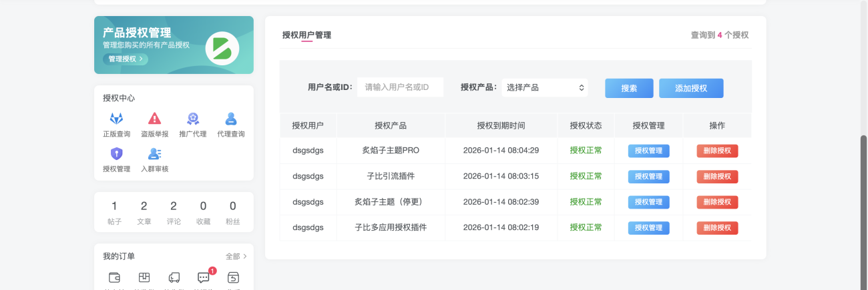Open the order icon with red badge
This screenshot has width=868, height=290.
(204, 277)
